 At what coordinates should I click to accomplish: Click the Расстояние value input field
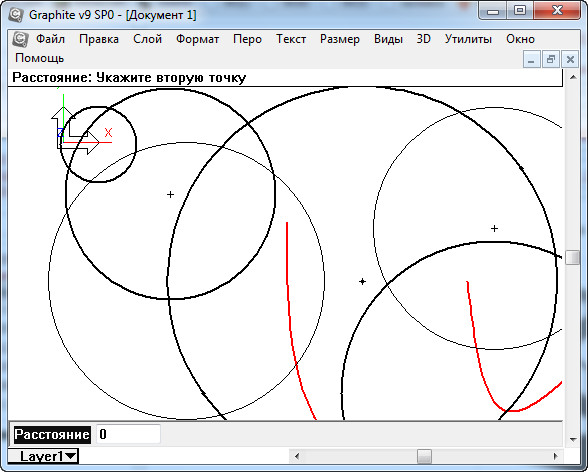[128, 435]
